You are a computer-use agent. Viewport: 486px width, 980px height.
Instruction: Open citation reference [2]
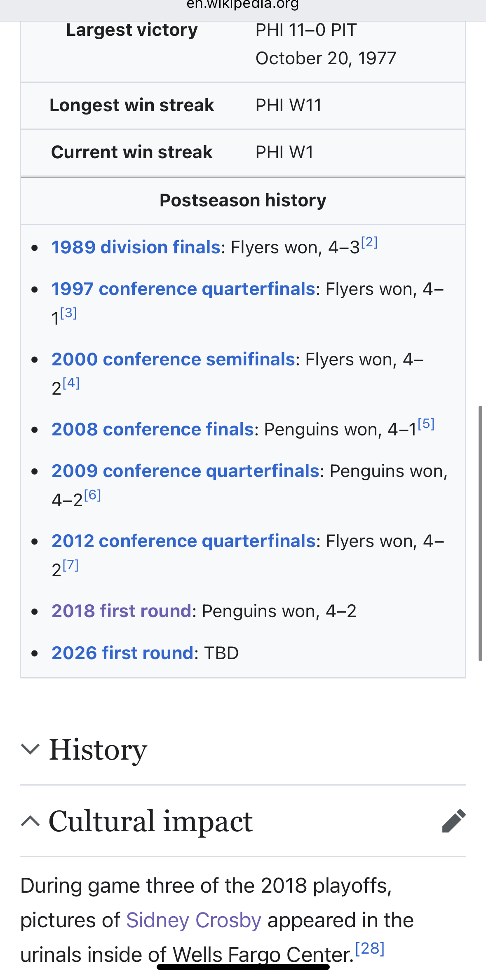pos(369,242)
